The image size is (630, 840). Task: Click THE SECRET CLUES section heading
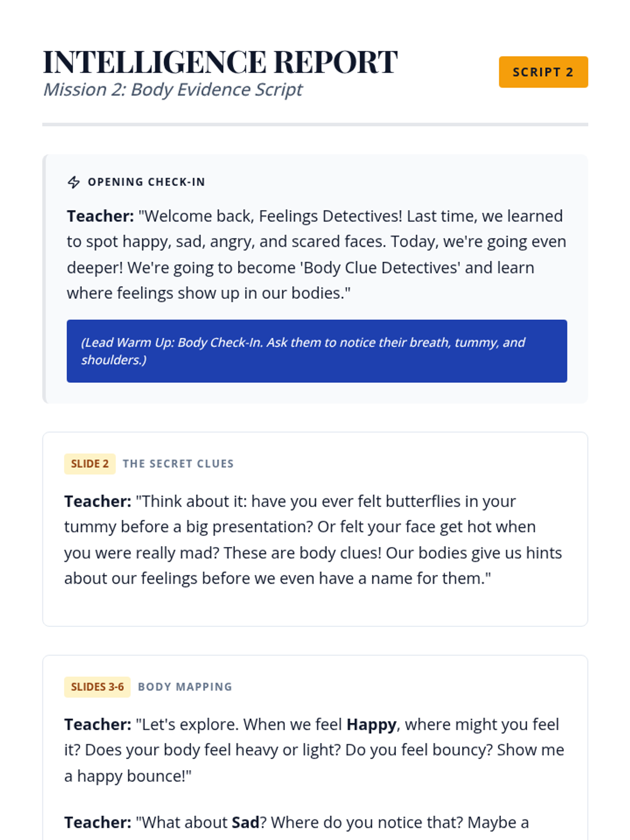pyautogui.click(x=178, y=464)
